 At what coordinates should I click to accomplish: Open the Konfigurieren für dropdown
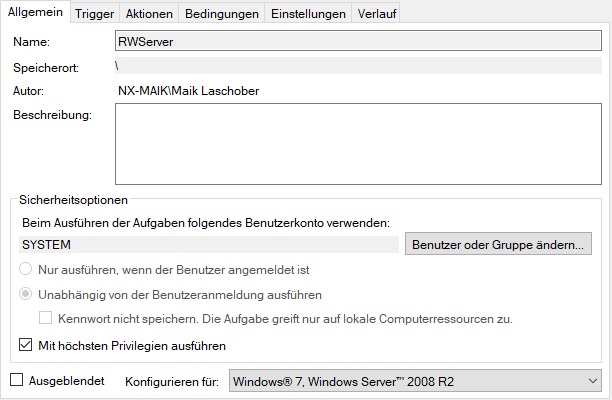tap(414, 381)
